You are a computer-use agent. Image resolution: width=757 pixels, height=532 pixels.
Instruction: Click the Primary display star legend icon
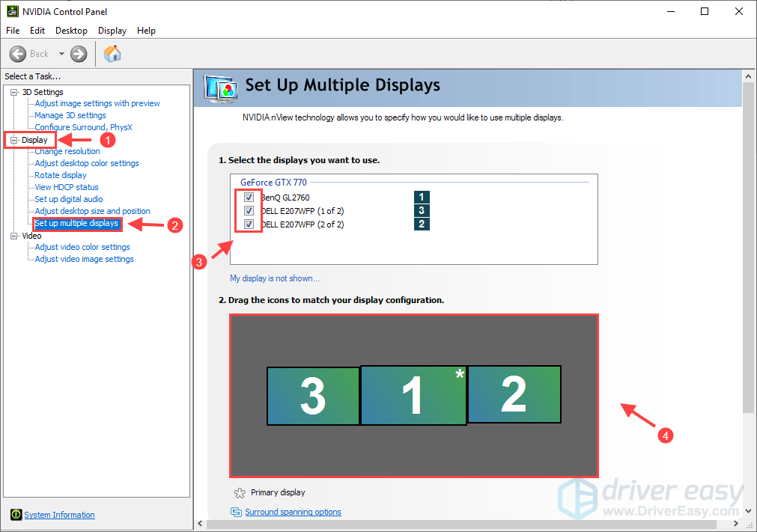(x=240, y=493)
